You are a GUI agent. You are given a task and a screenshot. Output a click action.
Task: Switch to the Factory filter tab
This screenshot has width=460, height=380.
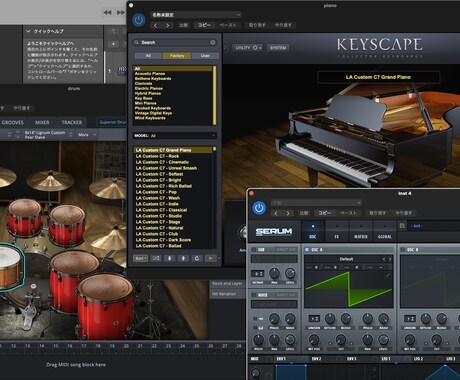pyautogui.click(x=177, y=56)
